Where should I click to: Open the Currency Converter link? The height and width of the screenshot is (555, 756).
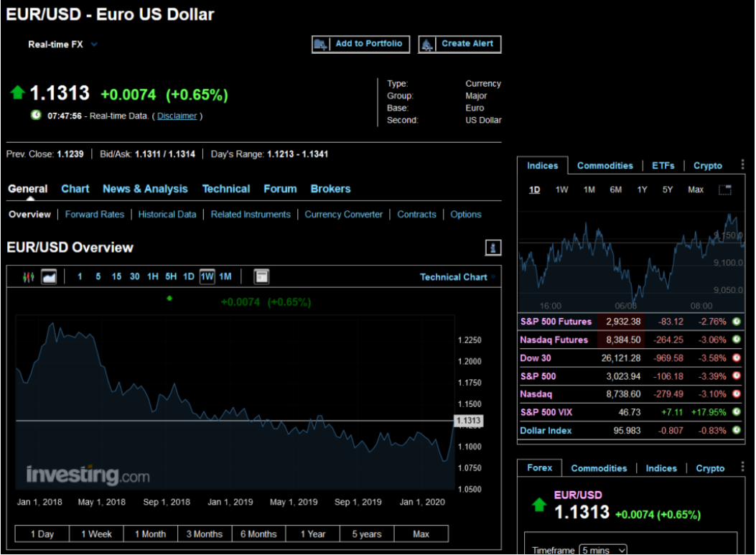(x=343, y=215)
